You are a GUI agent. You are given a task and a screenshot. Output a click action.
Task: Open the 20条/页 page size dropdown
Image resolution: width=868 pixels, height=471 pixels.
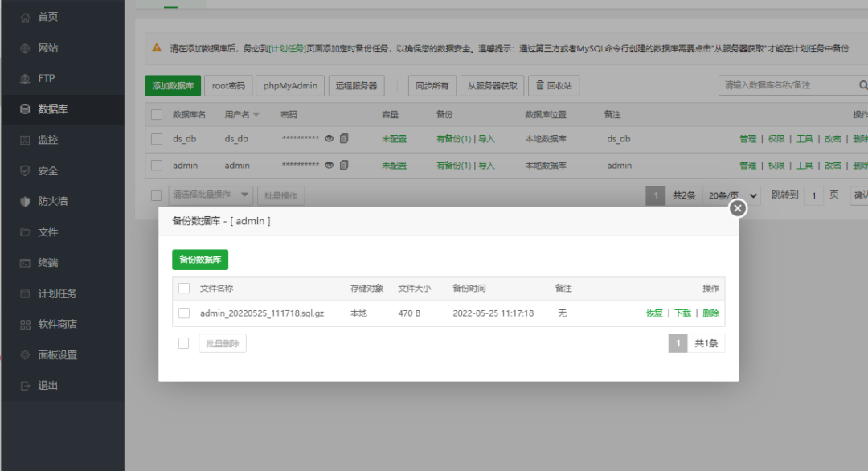click(x=731, y=195)
